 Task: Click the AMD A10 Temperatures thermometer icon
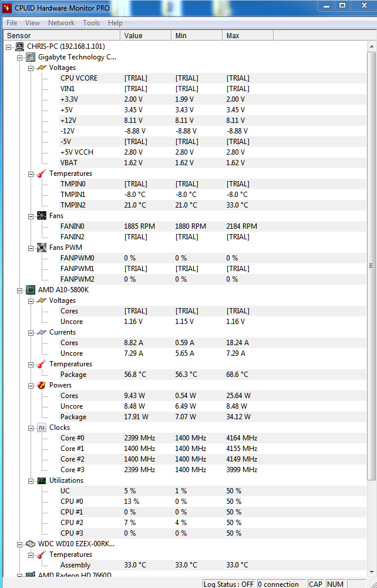42,364
